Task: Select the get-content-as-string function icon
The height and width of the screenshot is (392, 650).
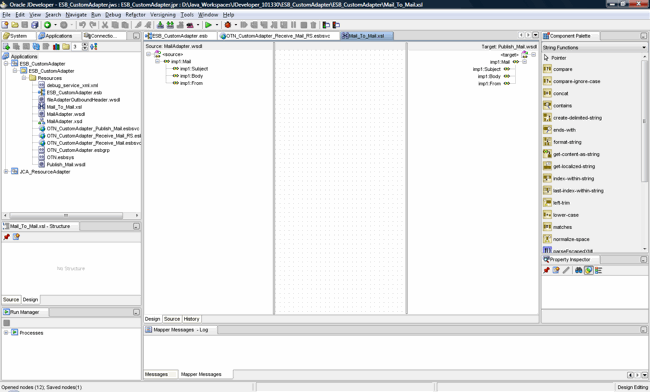Action: pos(547,154)
